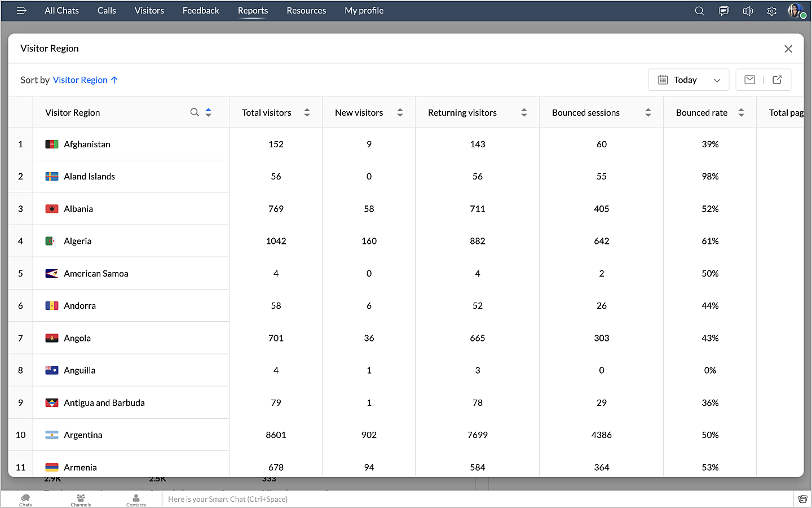Screen dimensions: 812x508
Task: Switch to the Visitors tab
Action: click(x=149, y=11)
